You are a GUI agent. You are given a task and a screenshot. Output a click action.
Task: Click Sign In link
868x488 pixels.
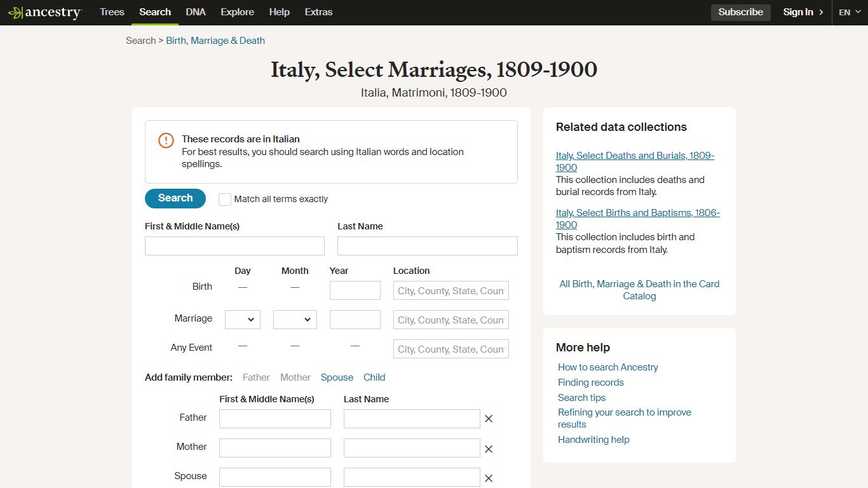tap(798, 12)
